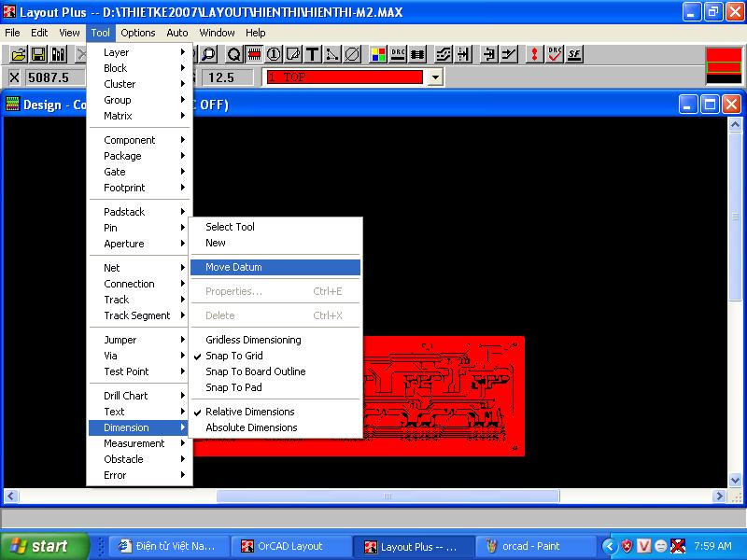The height and width of the screenshot is (560, 747).
Task: Click the Zoom magnifier toolbar icon
Action: point(208,54)
